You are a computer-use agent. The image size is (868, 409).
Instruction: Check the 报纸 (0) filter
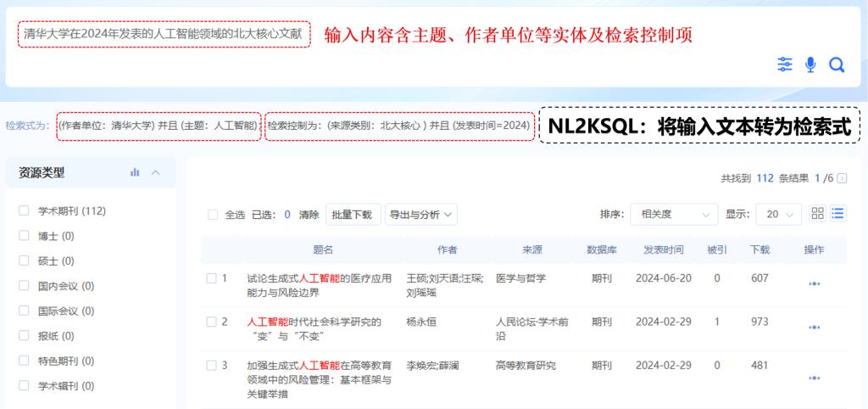point(24,335)
